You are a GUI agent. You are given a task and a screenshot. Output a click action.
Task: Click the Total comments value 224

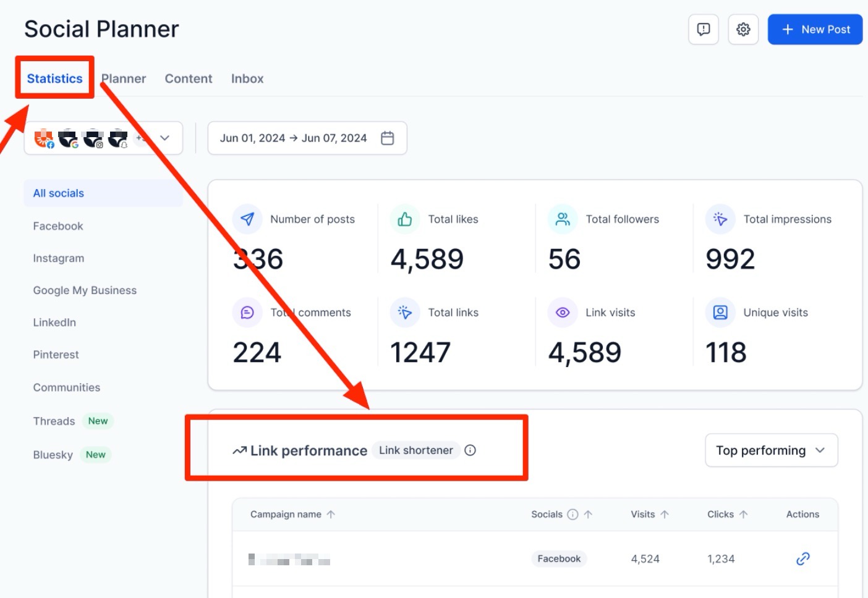point(257,353)
